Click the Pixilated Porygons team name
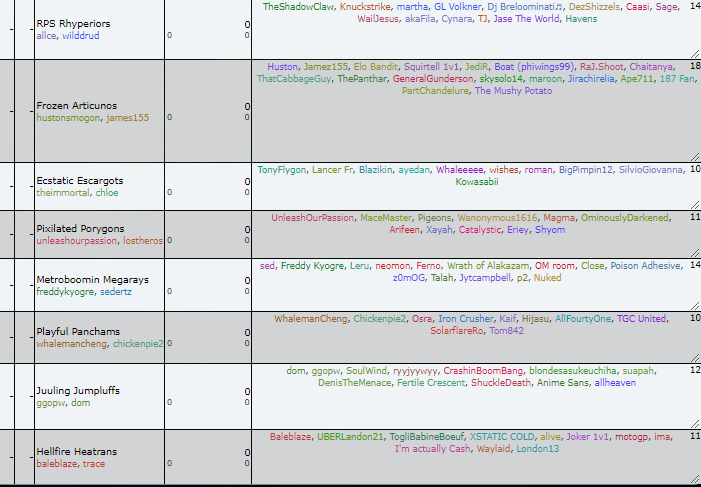The width and height of the screenshot is (701, 487). pyautogui.click(x=80, y=229)
